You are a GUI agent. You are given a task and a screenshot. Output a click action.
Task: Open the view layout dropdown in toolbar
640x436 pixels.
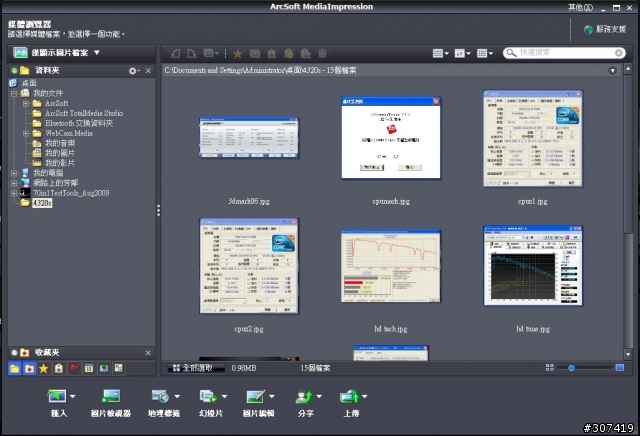tap(440, 53)
